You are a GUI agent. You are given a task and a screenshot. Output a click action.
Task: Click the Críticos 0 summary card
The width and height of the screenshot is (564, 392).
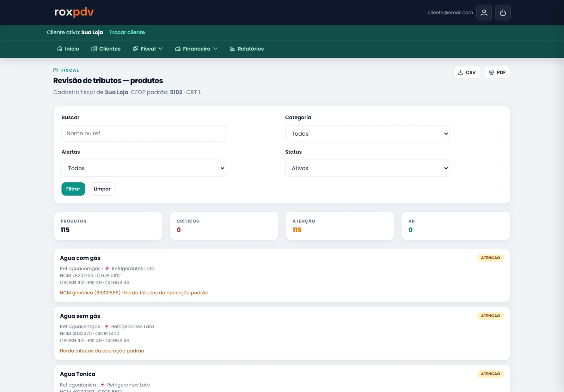pos(224,226)
